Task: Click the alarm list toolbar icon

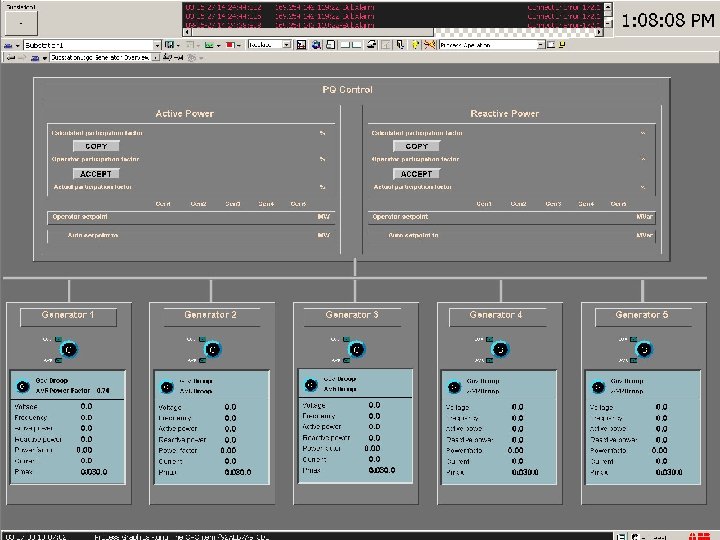Action: (301, 45)
